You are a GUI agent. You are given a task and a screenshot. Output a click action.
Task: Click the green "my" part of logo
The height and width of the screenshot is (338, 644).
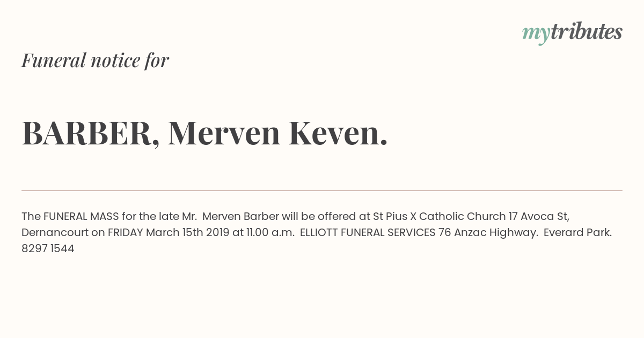point(536,34)
